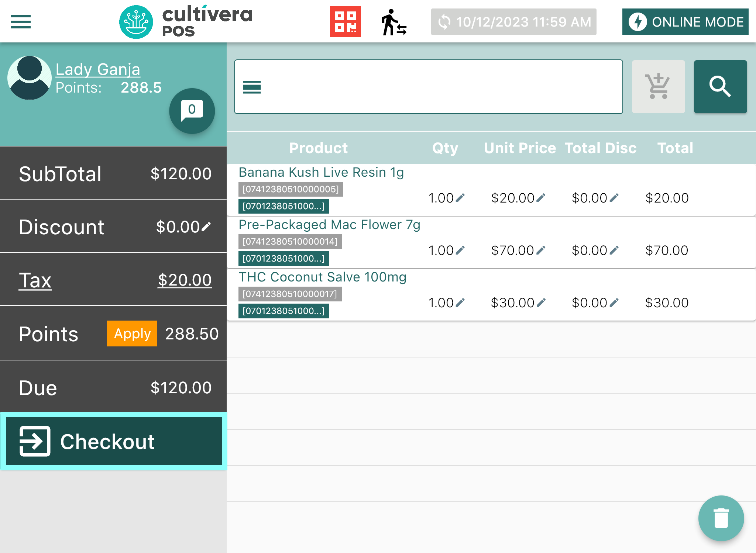The image size is (756, 553).
Task: Open the main hamburger menu
Action: [21, 22]
